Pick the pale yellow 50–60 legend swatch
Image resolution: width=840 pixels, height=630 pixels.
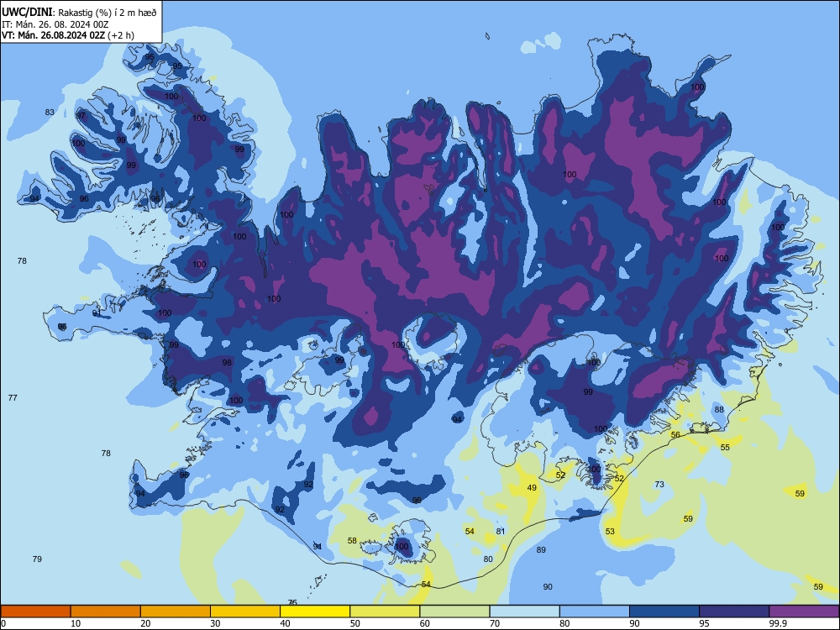385,612
